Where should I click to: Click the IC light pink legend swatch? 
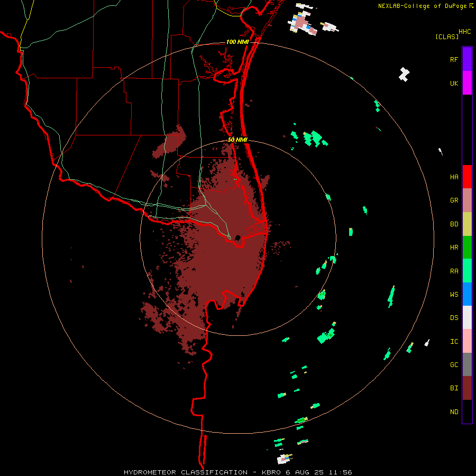[467, 341]
